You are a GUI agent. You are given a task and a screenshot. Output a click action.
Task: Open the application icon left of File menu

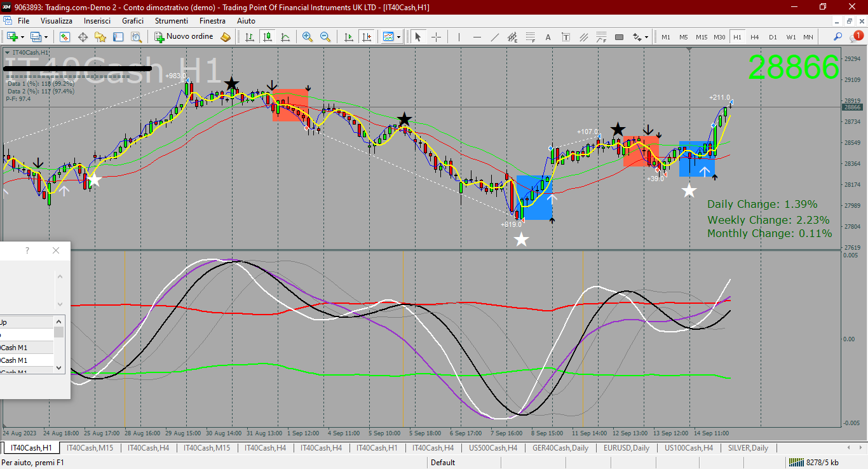(x=8, y=21)
